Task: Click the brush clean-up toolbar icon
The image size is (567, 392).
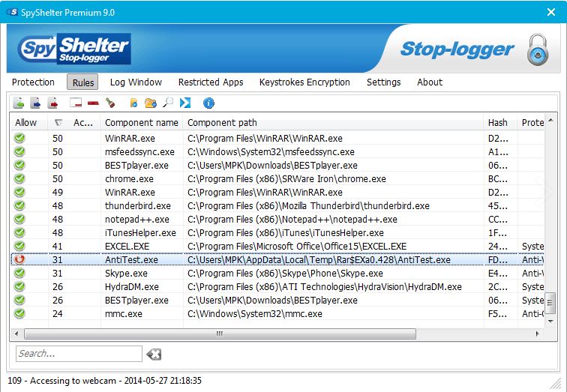Action: click(x=110, y=103)
